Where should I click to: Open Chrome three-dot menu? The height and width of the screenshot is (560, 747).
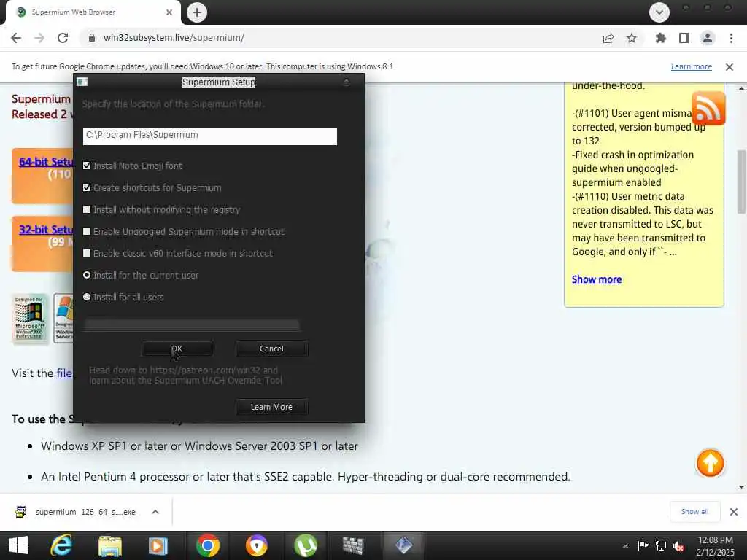(x=731, y=38)
